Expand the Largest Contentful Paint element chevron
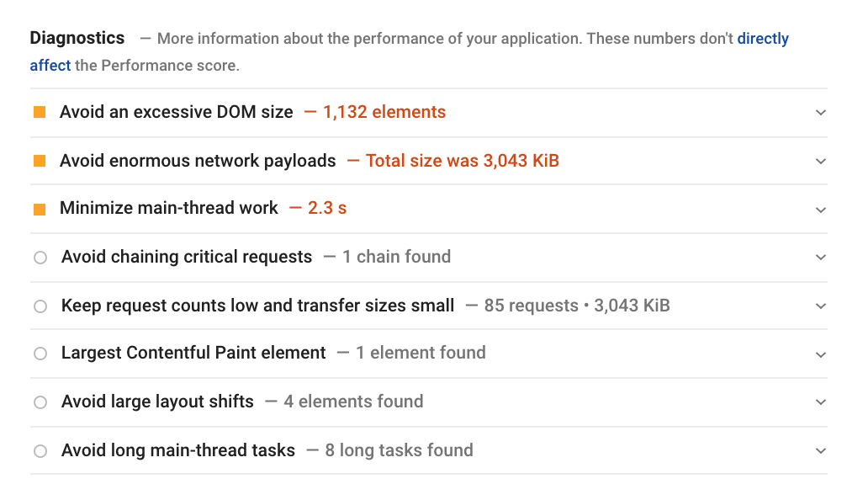 [x=821, y=354]
